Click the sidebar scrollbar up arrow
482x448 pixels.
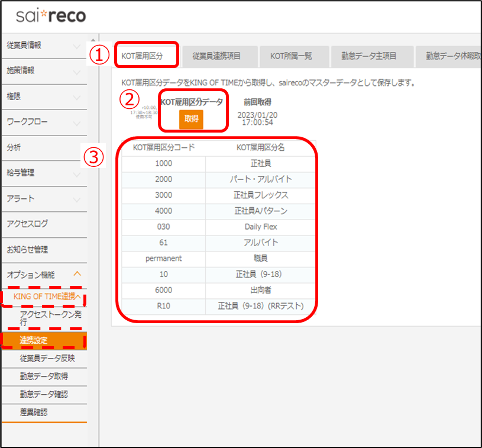93,40
